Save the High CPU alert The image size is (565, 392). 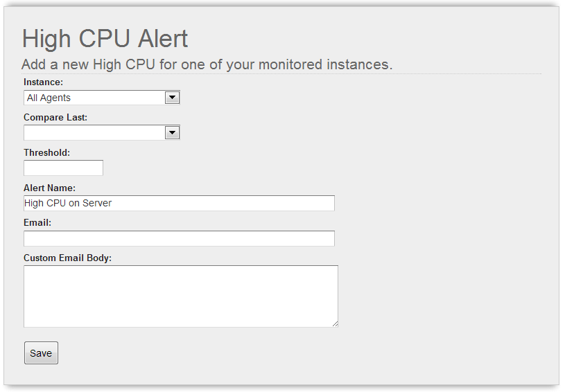point(41,353)
